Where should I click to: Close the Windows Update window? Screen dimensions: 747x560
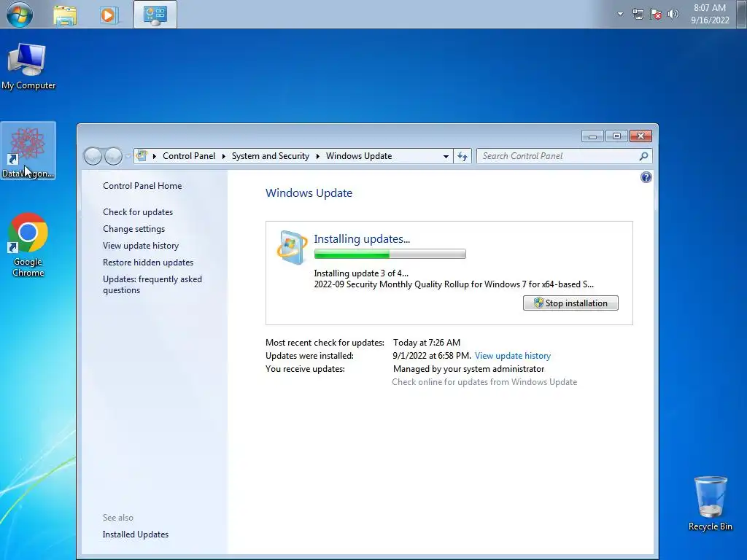(640, 136)
